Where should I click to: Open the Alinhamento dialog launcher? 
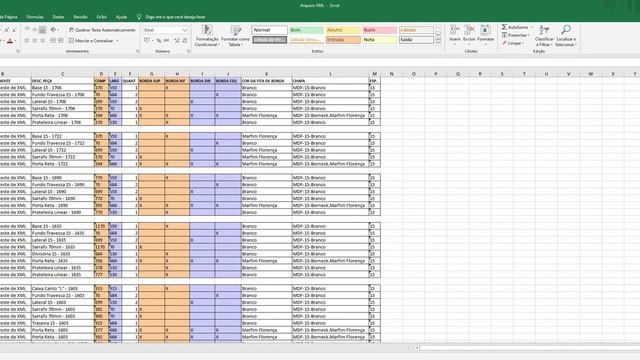coord(138,51)
